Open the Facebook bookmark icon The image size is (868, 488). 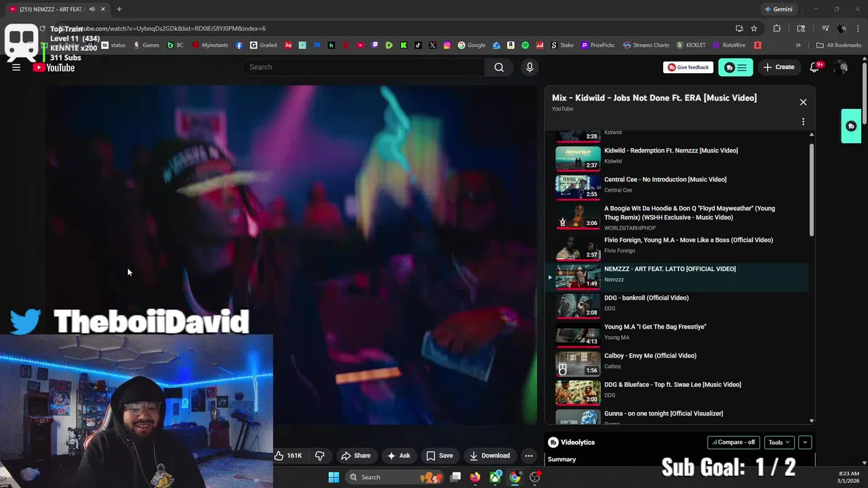click(x=239, y=45)
